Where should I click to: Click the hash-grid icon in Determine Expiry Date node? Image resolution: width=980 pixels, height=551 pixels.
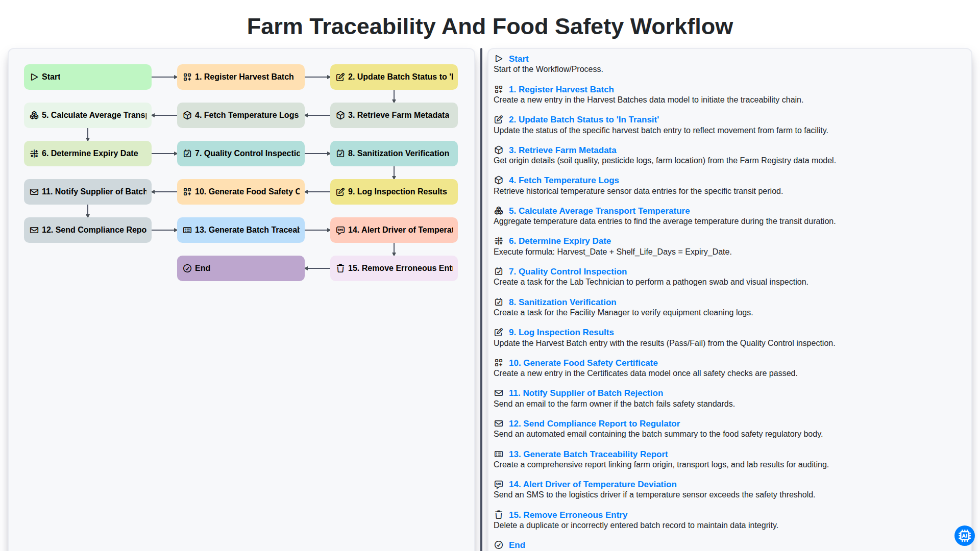point(34,154)
